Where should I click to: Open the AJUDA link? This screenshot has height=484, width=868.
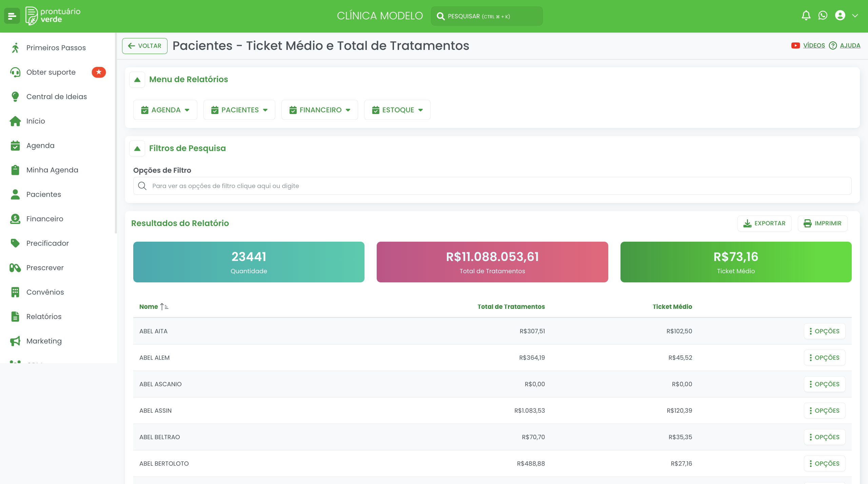pos(850,45)
